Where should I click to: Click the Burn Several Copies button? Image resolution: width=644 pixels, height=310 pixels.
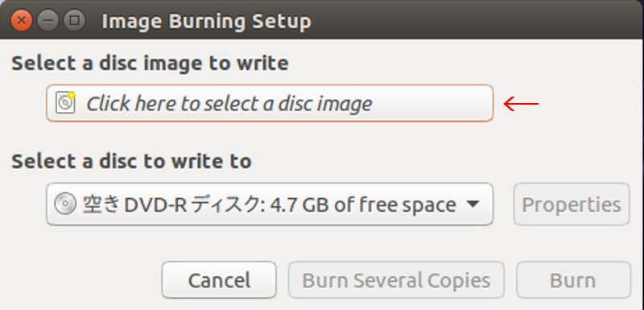[396, 280]
